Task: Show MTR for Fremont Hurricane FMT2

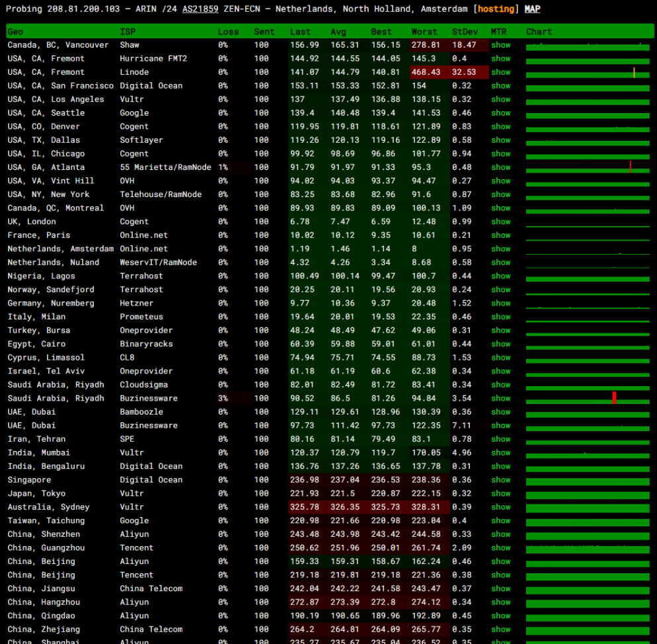Action: pyautogui.click(x=501, y=58)
